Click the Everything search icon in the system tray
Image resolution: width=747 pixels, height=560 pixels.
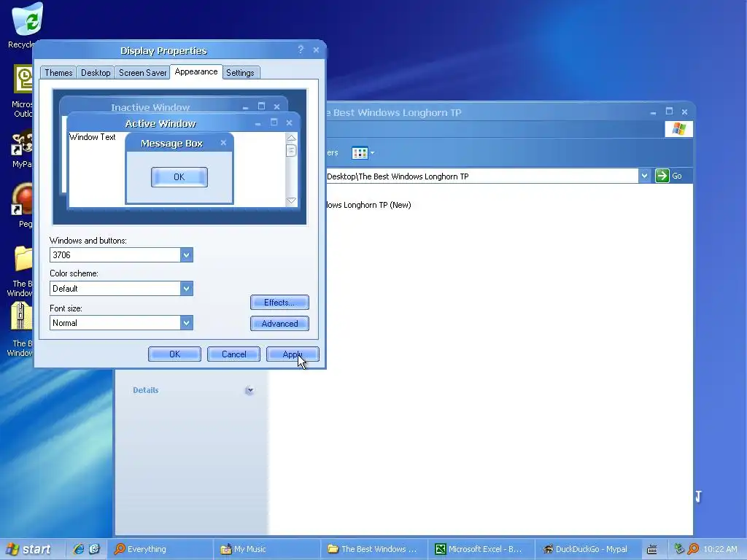[693, 549]
